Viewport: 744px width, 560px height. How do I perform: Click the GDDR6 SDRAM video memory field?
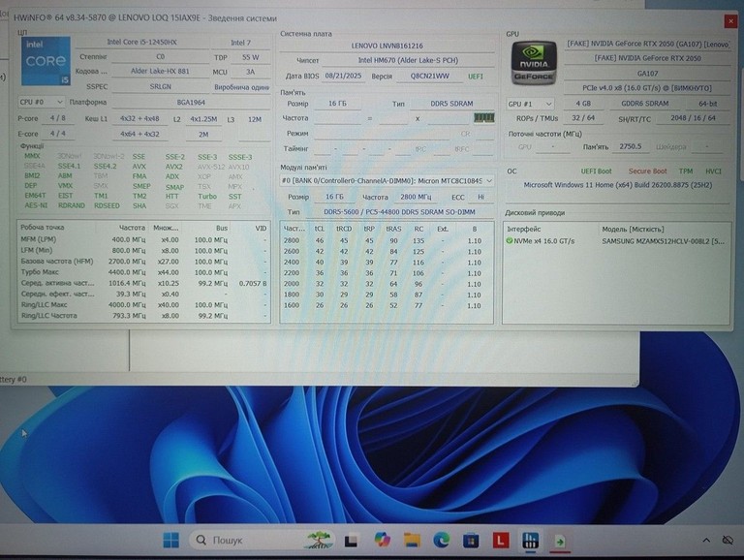(645, 104)
